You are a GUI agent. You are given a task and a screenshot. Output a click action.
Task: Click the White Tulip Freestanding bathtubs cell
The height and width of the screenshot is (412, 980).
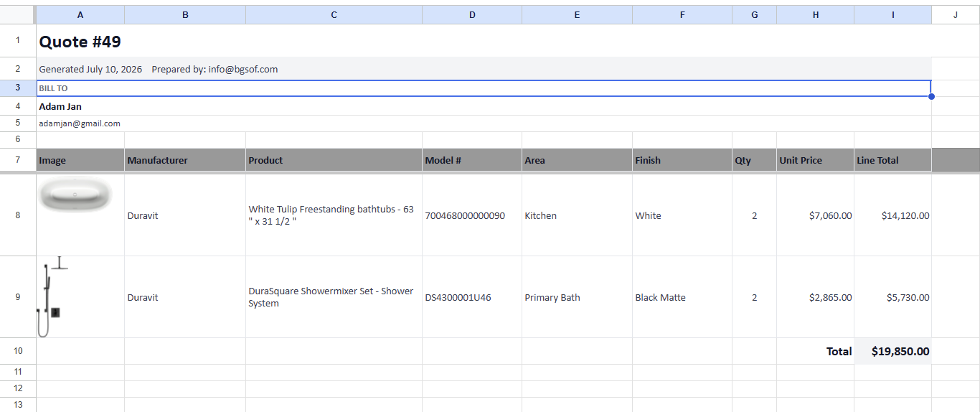(334, 215)
